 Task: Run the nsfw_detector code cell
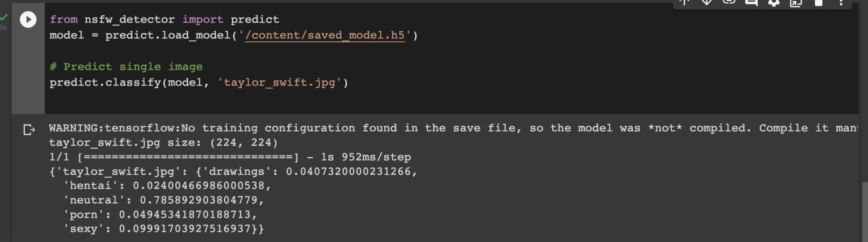point(28,20)
